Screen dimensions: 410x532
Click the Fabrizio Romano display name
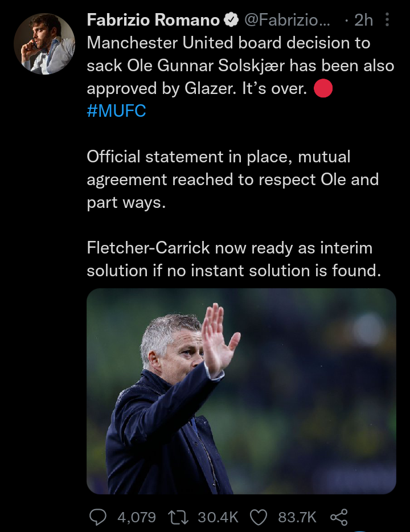coord(153,21)
